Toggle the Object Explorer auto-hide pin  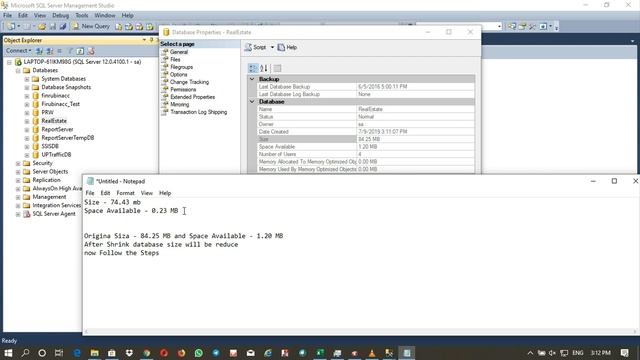pyautogui.click(x=151, y=40)
